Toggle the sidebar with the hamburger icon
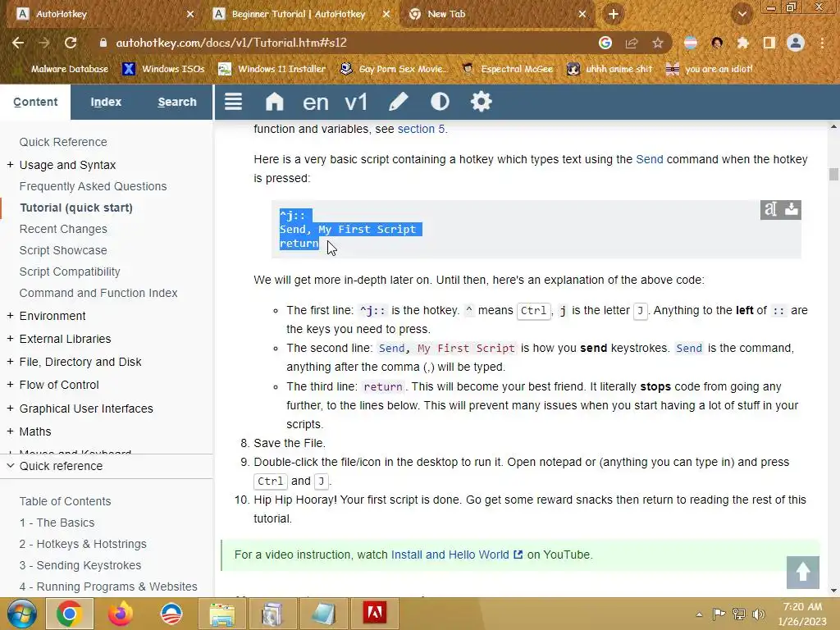Viewport: 840px width, 630px height. click(233, 101)
